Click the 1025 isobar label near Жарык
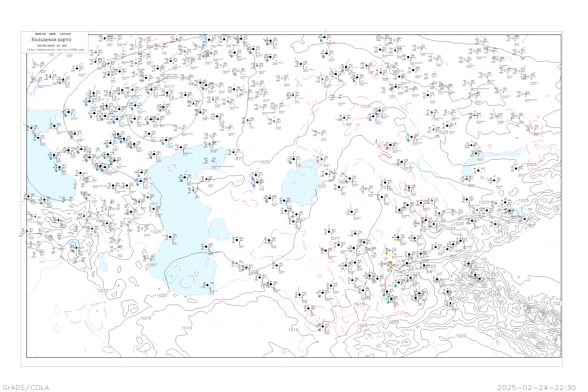This screenshot has width=588, height=392. pos(443,132)
